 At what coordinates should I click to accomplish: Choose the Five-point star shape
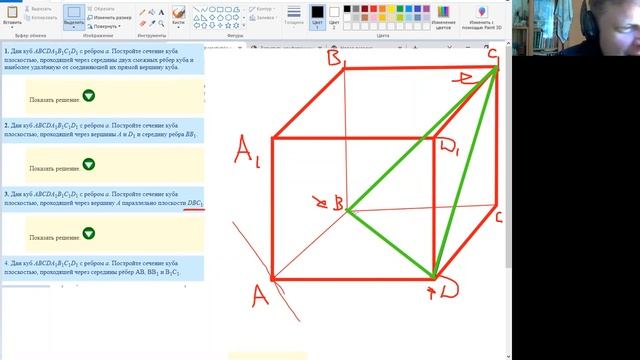[228, 25]
